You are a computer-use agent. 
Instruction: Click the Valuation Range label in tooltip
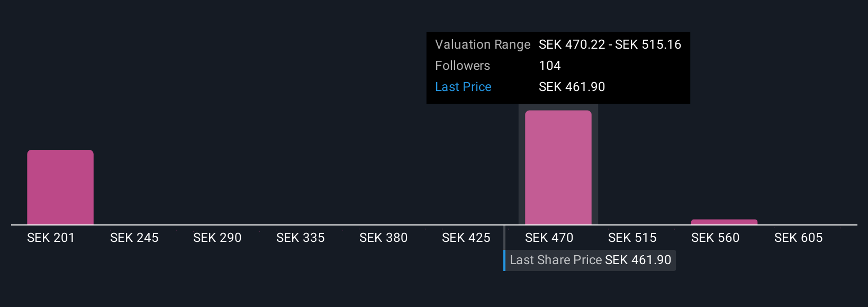(482, 44)
